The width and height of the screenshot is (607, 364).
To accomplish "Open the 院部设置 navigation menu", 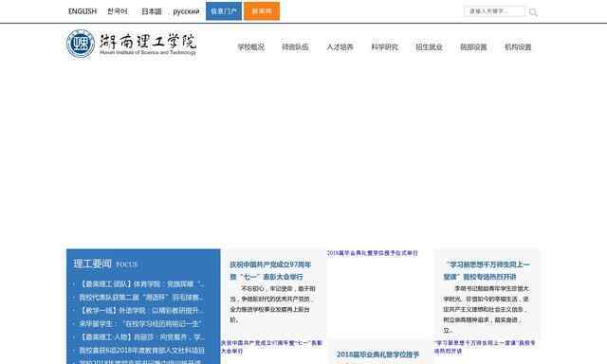I will (473, 47).
